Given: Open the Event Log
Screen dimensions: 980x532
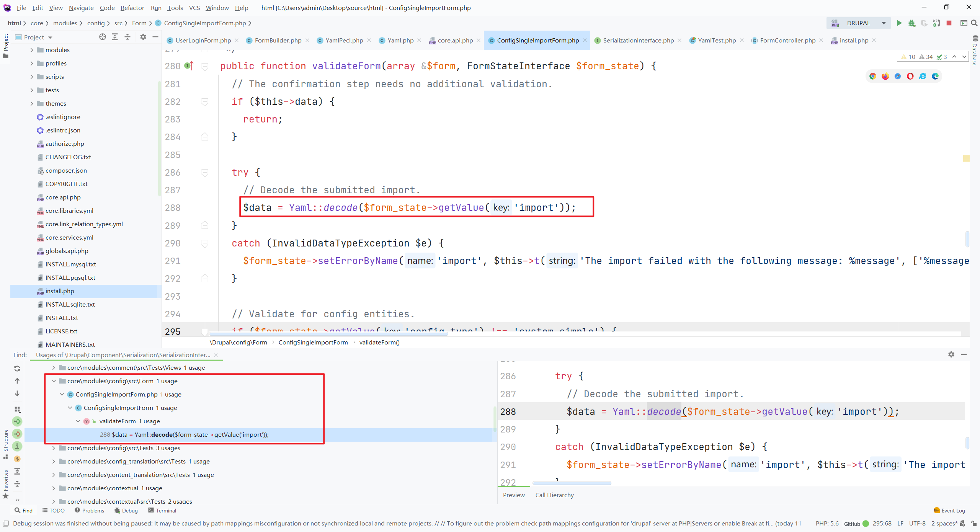Looking at the screenshot, I should (x=949, y=511).
